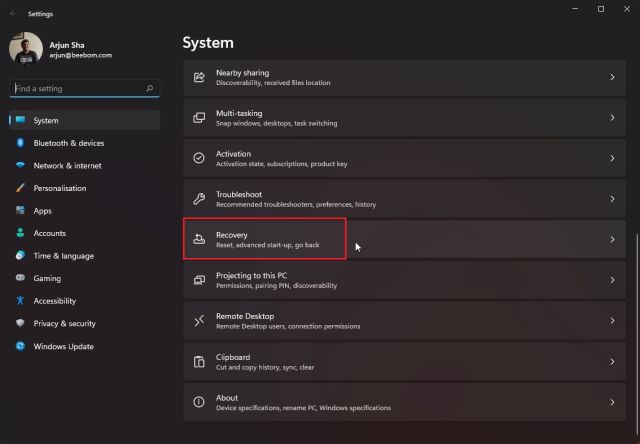Click the Recovery icon
The width and height of the screenshot is (640, 444).
click(199, 239)
